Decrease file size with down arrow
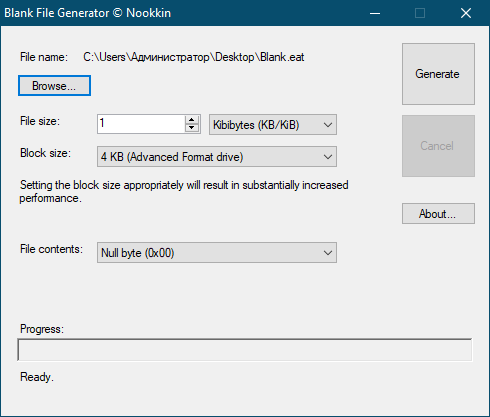This screenshot has width=490, height=417. (x=192, y=128)
